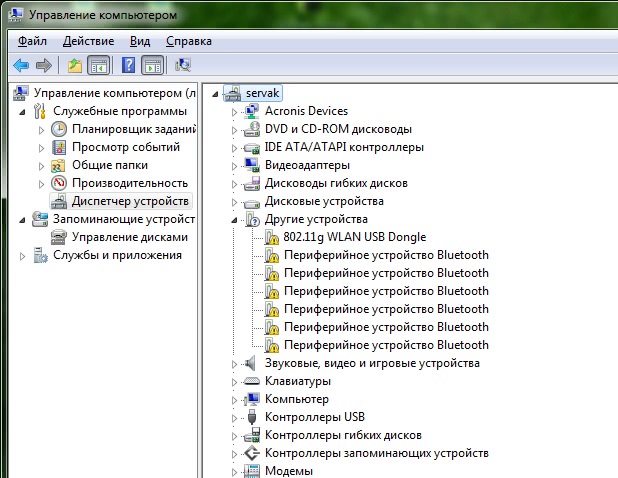Open the Справка menu
Image resolution: width=618 pixels, height=478 pixels.
189,41
